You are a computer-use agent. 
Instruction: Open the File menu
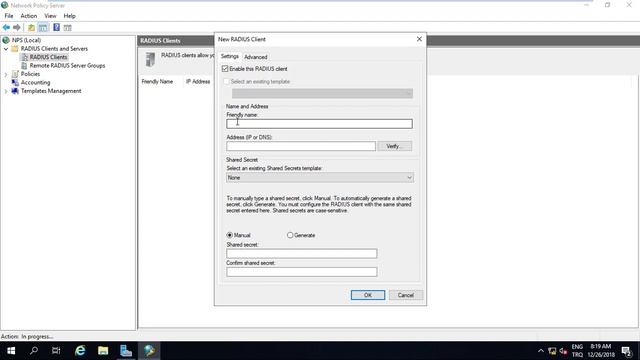(9, 16)
